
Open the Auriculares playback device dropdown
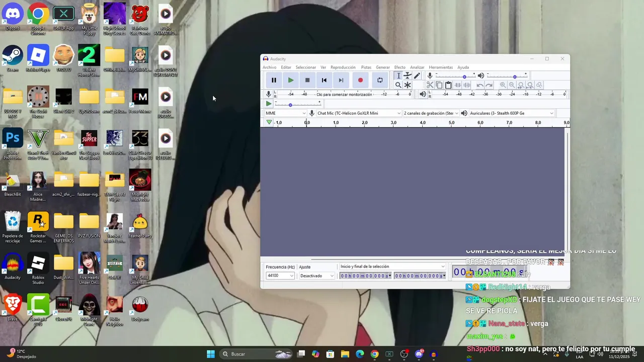[x=511, y=113]
